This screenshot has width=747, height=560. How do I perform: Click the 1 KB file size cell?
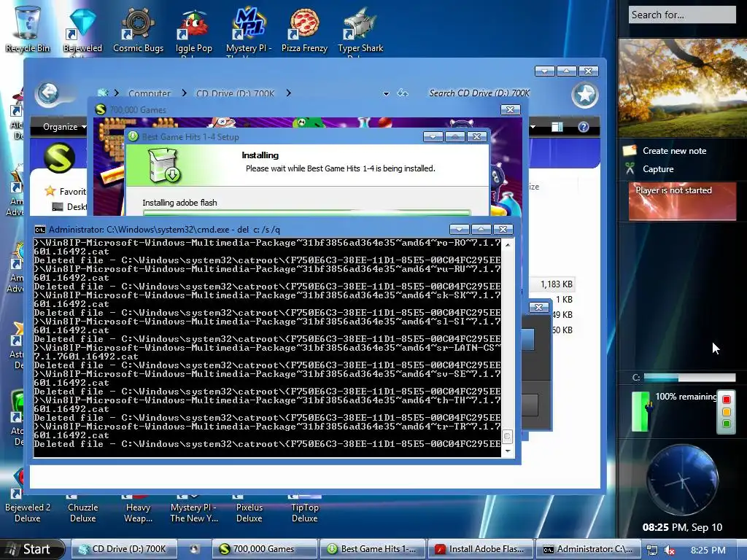point(564,300)
